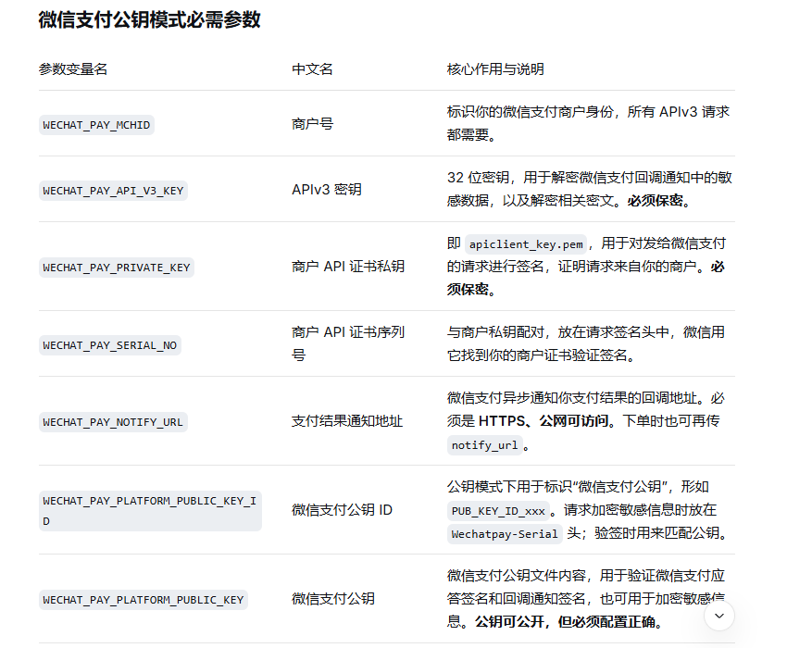Screen dimensions: 812x648
Task: Click the description starting 与商户私钥配对
Action: click(x=586, y=343)
